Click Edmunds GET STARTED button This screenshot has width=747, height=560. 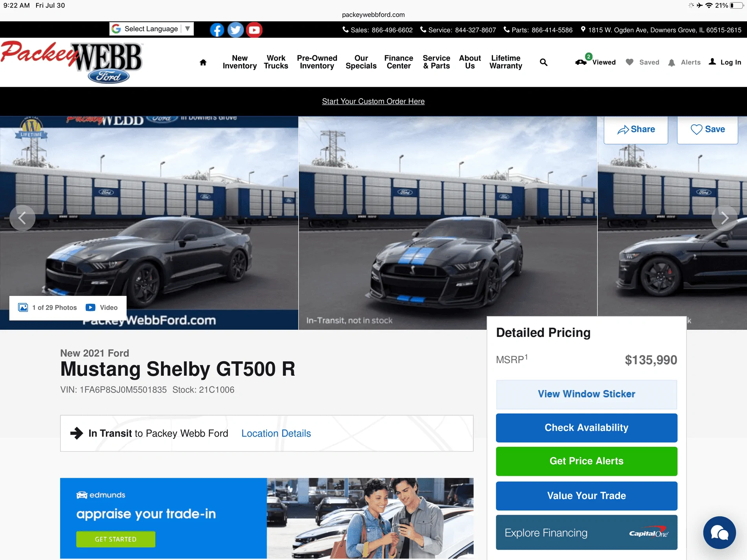[116, 539]
